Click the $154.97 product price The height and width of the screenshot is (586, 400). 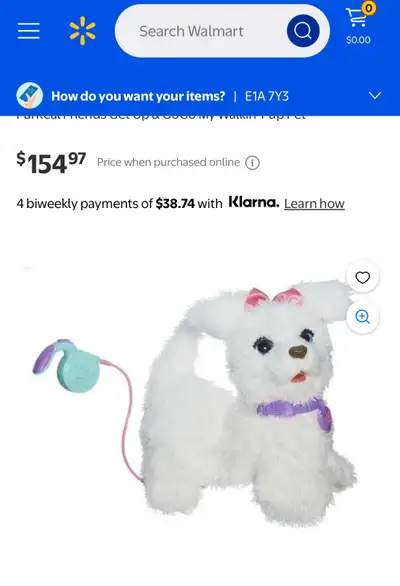pyautogui.click(x=51, y=163)
